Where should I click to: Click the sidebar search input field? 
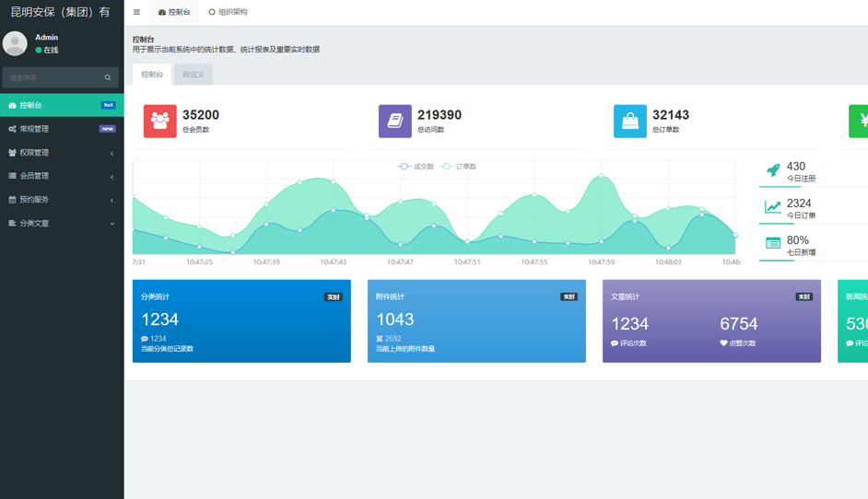click(x=53, y=78)
